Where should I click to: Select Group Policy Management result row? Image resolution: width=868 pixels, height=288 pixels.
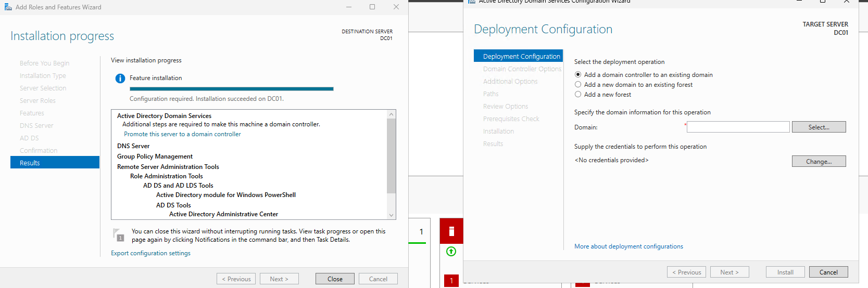[155, 156]
